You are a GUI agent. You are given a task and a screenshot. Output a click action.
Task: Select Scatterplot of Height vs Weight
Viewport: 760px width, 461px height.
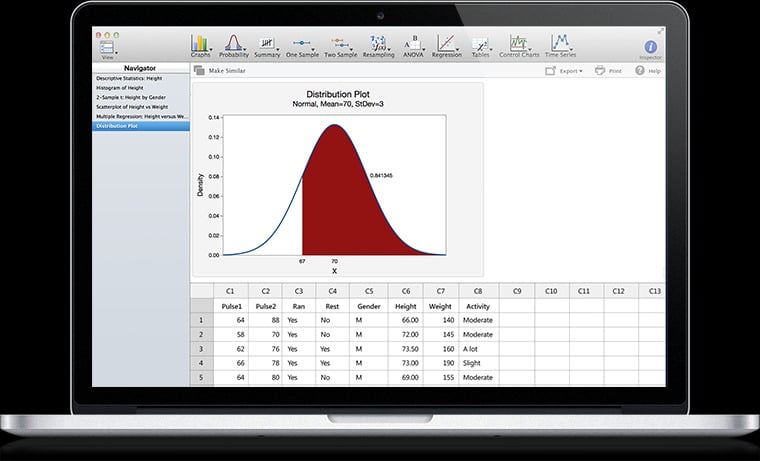[141, 107]
